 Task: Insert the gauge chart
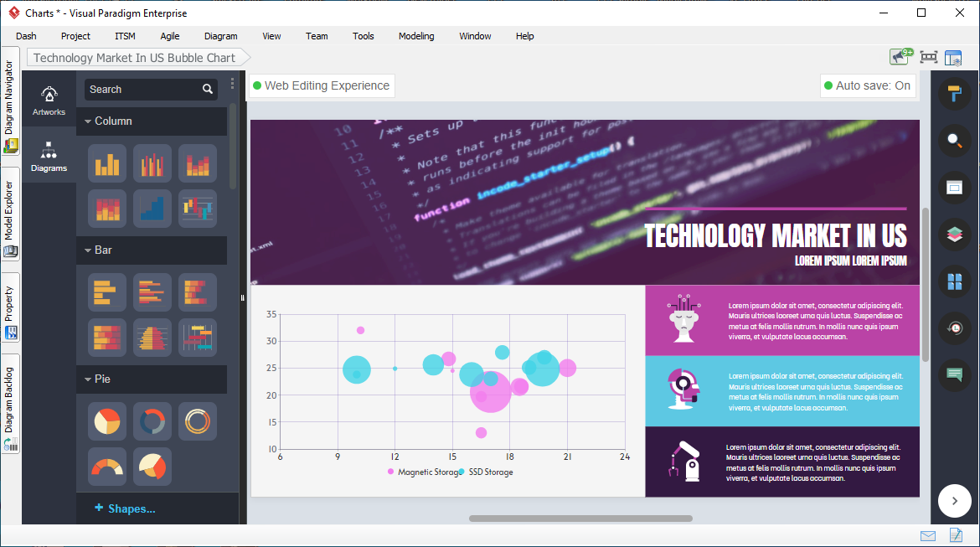(x=107, y=467)
